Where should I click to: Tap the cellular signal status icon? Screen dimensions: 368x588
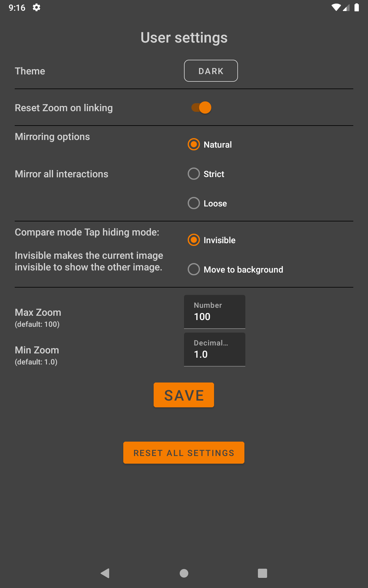[x=346, y=7]
